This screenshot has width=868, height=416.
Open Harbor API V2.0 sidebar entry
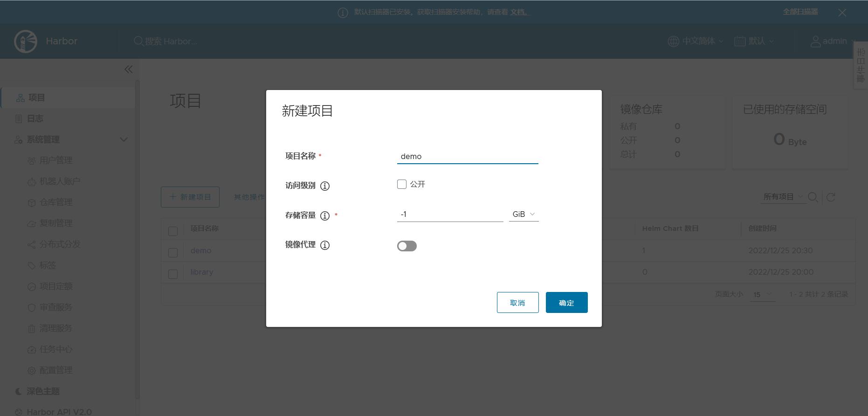59,411
